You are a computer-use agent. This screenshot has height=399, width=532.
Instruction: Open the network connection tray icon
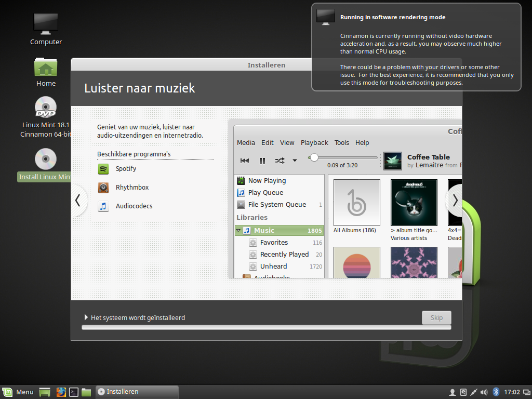pyautogui.click(x=474, y=392)
